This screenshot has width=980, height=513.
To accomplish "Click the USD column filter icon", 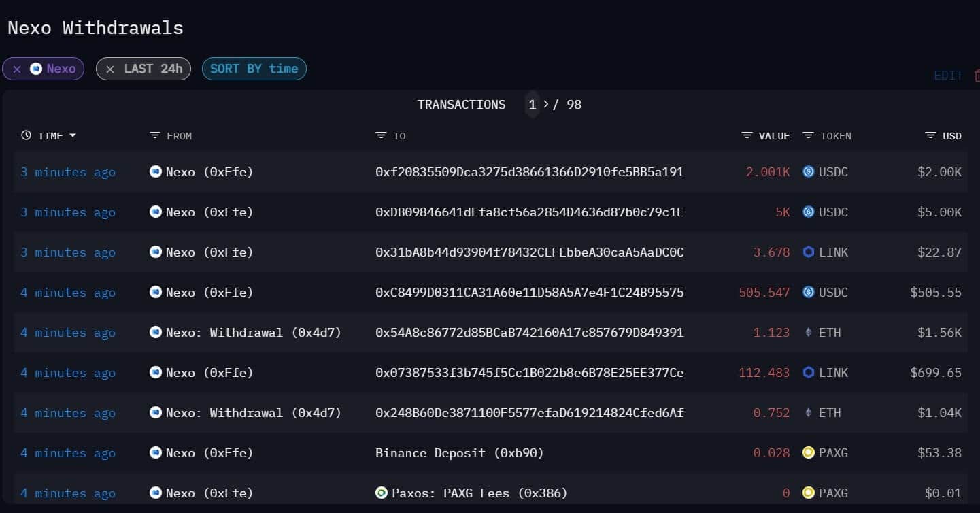I will (x=930, y=136).
